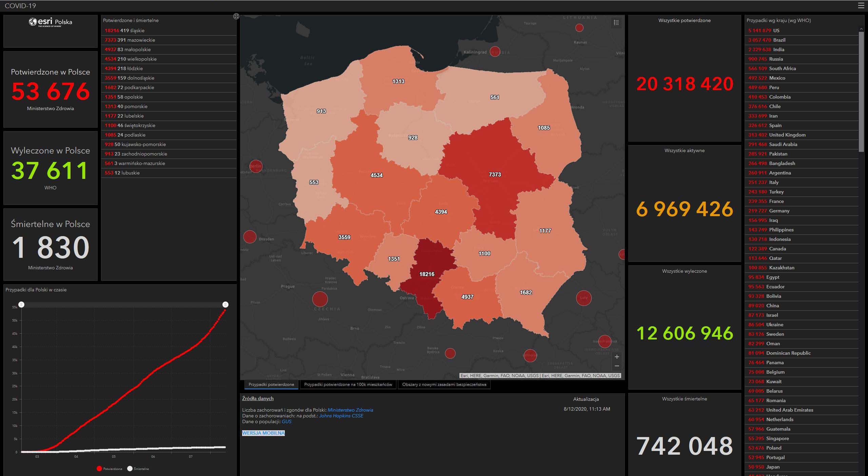This screenshot has width=868, height=476.
Task: Open the map legend icon
Action: pyautogui.click(x=616, y=23)
